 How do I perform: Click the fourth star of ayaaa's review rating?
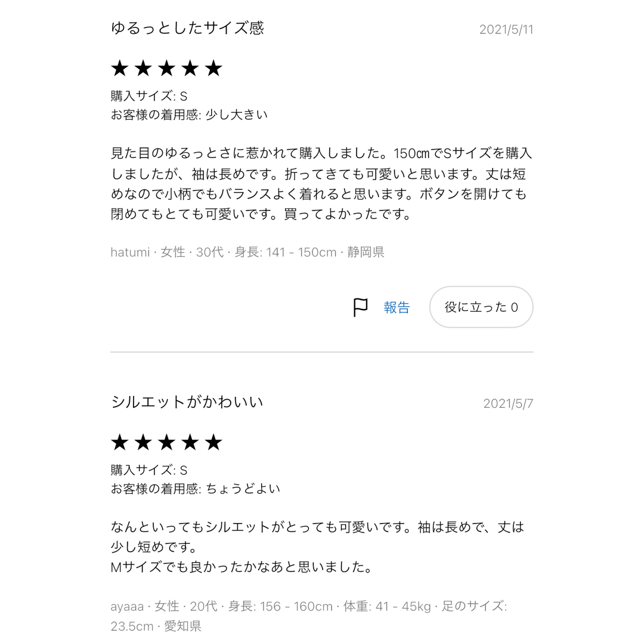[190, 442]
